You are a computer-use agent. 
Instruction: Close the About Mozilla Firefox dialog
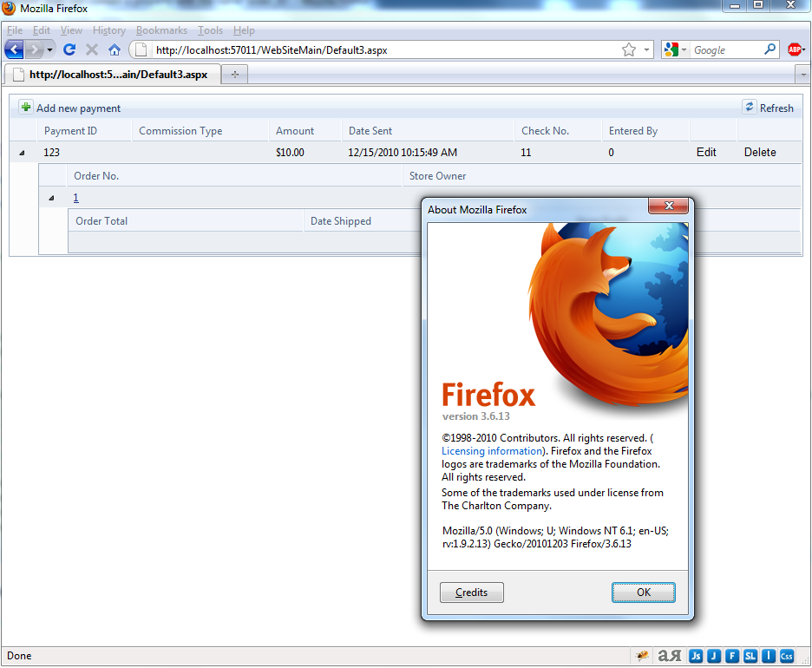pyautogui.click(x=669, y=206)
